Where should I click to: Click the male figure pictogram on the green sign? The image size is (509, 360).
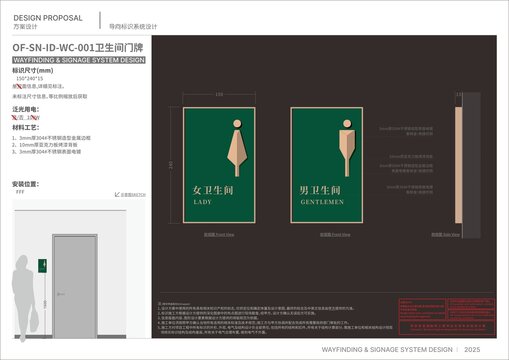tap(347, 148)
